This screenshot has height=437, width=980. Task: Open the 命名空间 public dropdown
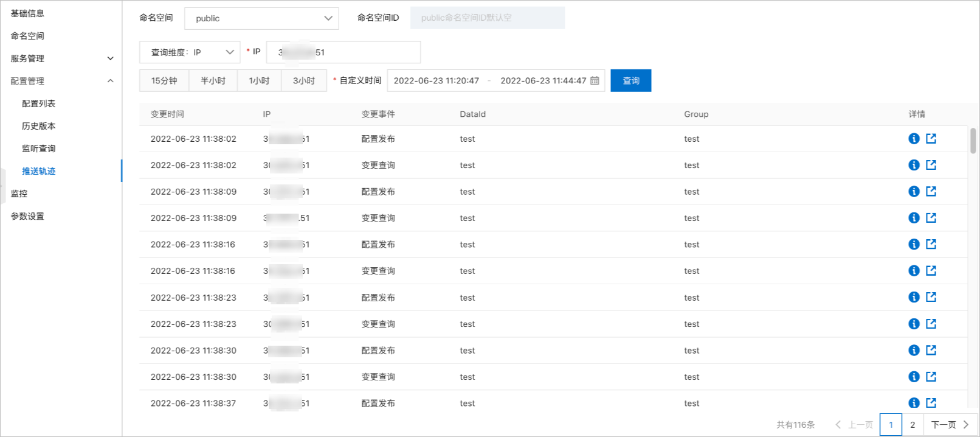(261, 18)
